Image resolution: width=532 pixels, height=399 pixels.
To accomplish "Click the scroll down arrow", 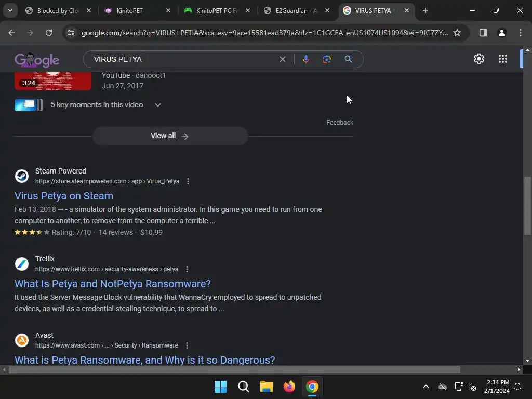I will click(x=527, y=361).
